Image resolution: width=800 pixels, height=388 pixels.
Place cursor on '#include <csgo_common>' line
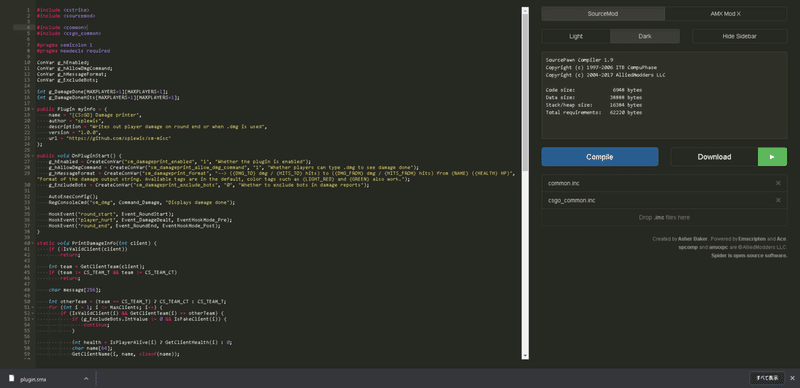[69, 33]
